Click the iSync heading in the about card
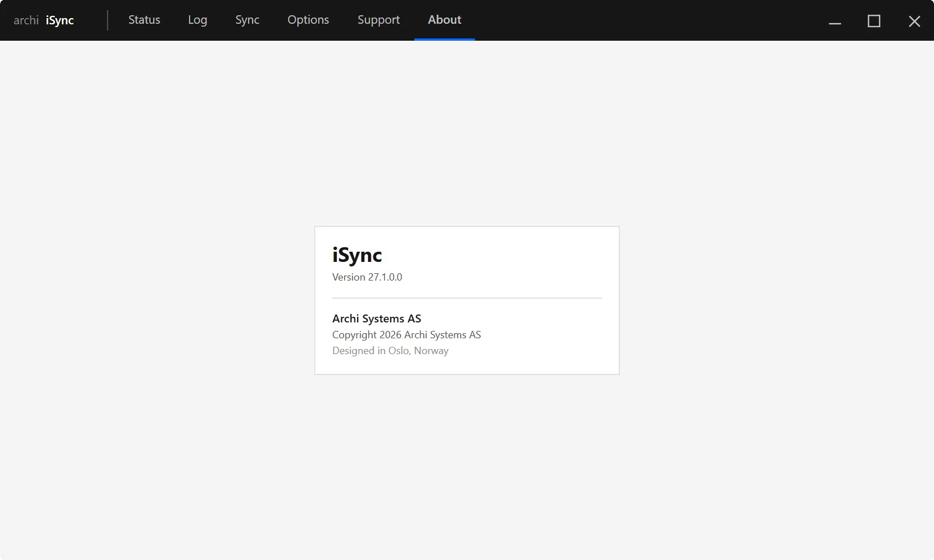The height and width of the screenshot is (560, 934). point(357,255)
